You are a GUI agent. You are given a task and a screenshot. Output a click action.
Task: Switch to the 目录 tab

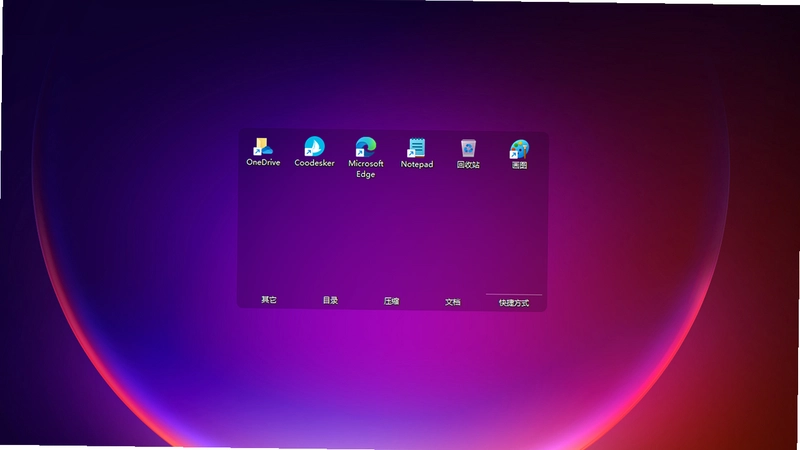click(330, 300)
